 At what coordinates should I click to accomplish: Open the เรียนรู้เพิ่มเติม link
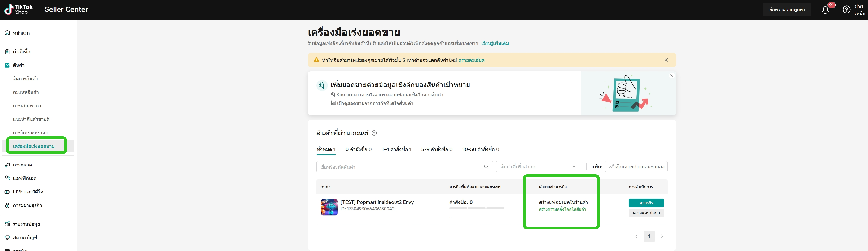[x=495, y=44]
